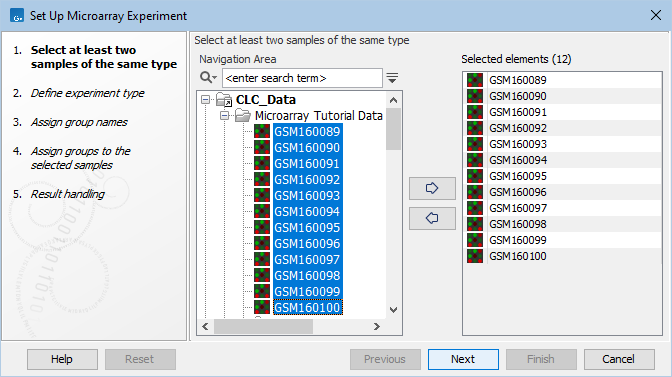Click the Help button
Screen dimensions: 672x377
(x=62, y=359)
